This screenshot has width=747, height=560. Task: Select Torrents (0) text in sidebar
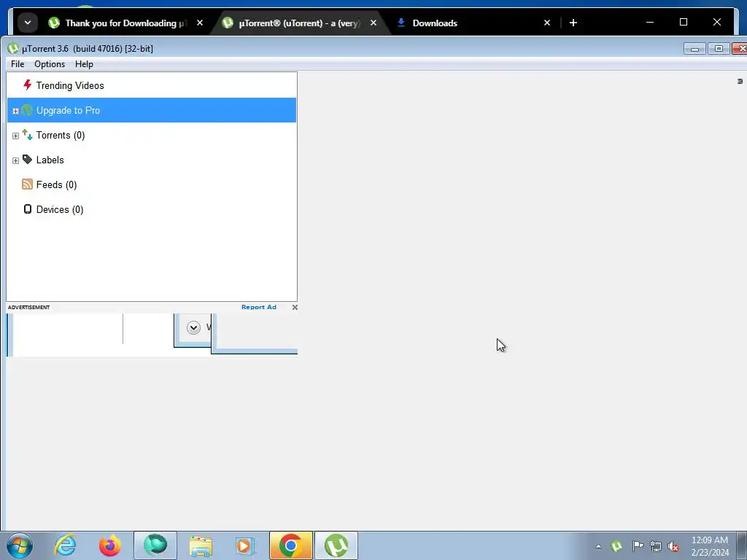pos(61,135)
